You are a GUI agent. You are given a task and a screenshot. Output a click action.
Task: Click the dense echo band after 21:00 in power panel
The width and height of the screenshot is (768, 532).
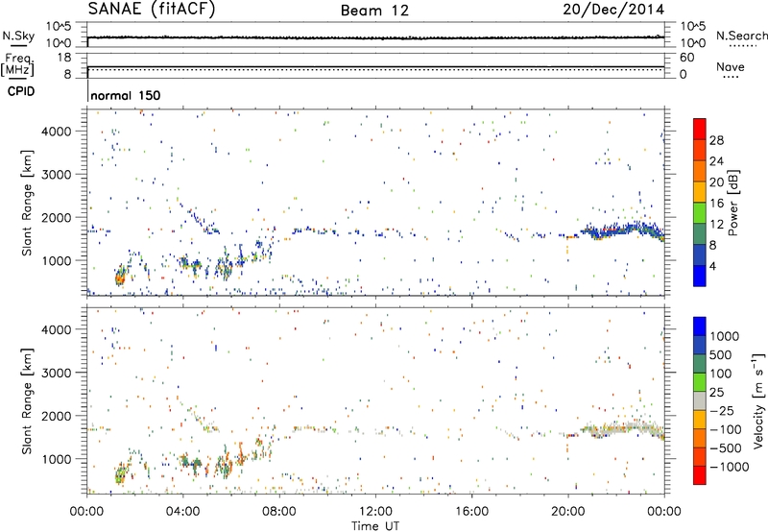(622, 230)
